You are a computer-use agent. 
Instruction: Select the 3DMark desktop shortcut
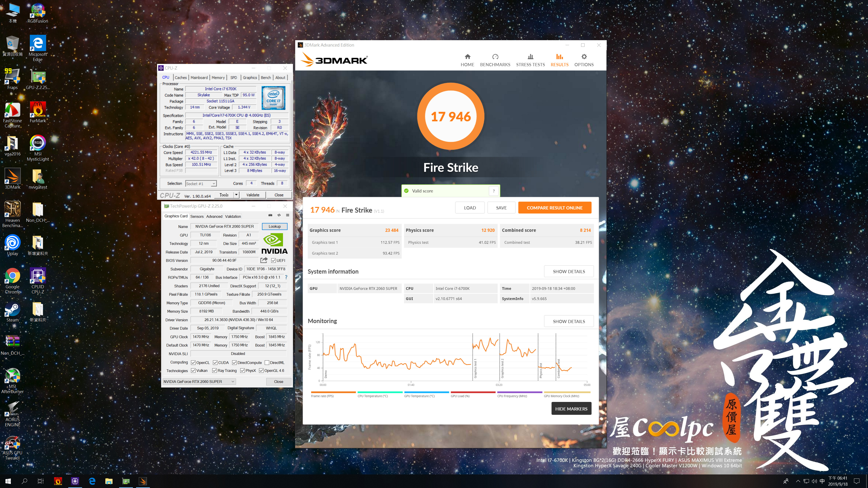[12, 178]
